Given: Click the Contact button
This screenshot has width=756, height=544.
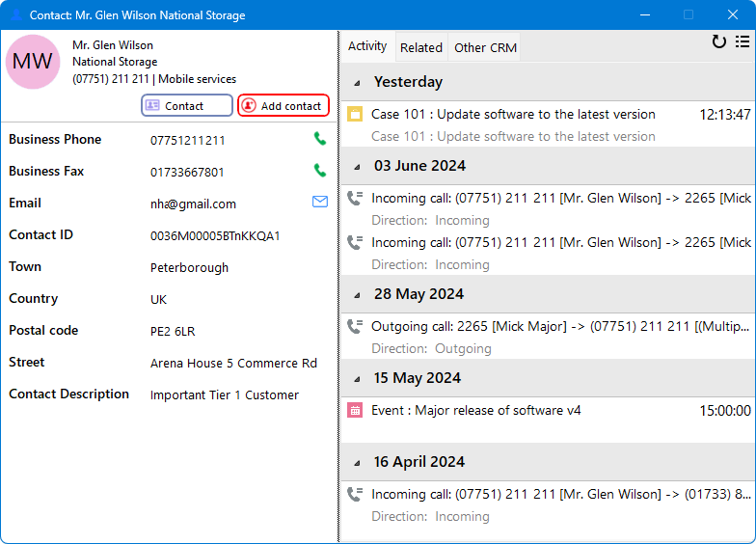Looking at the screenshot, I should point(187,106).
